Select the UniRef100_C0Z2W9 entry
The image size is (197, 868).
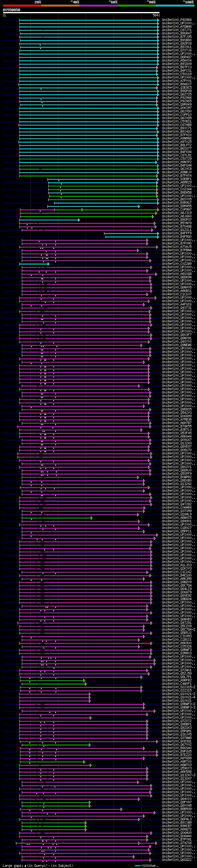177,264
